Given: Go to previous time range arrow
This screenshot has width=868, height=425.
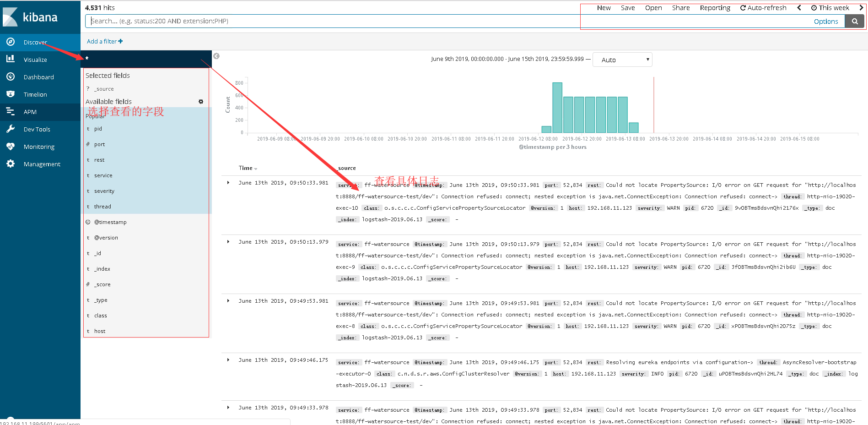Looking at the screenshot, I should (x=799, y=8).
